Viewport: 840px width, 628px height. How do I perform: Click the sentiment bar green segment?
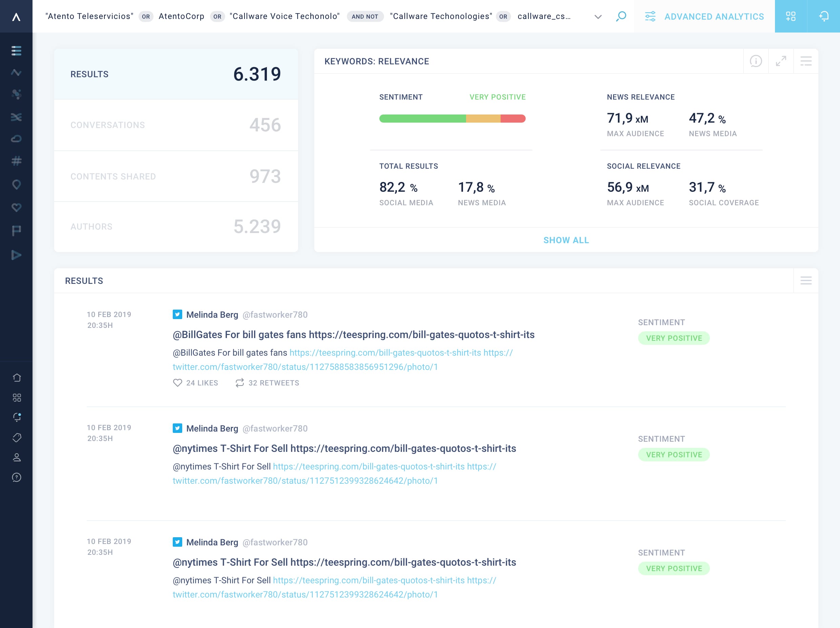pos(422,119)
